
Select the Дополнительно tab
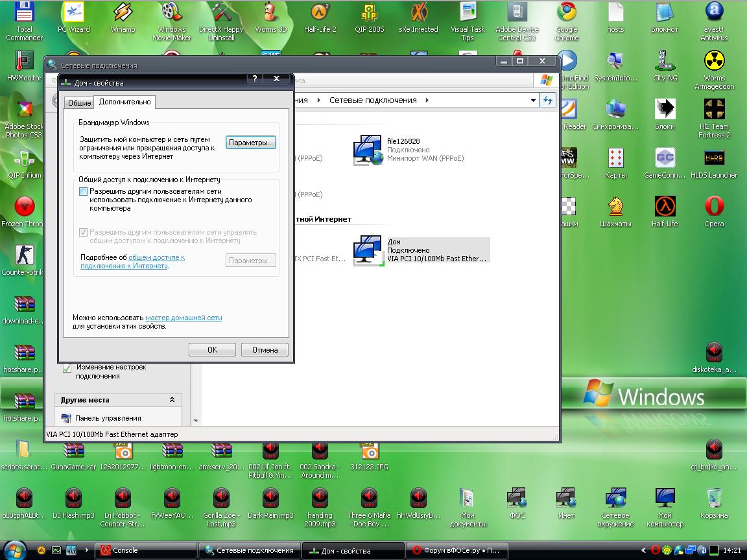(x=125, y=102)
